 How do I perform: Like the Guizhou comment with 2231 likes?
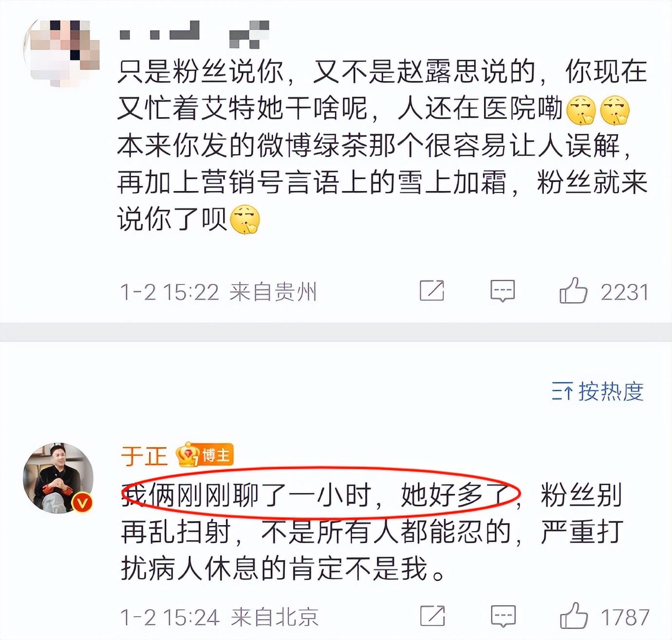click(x=573, y=291)
